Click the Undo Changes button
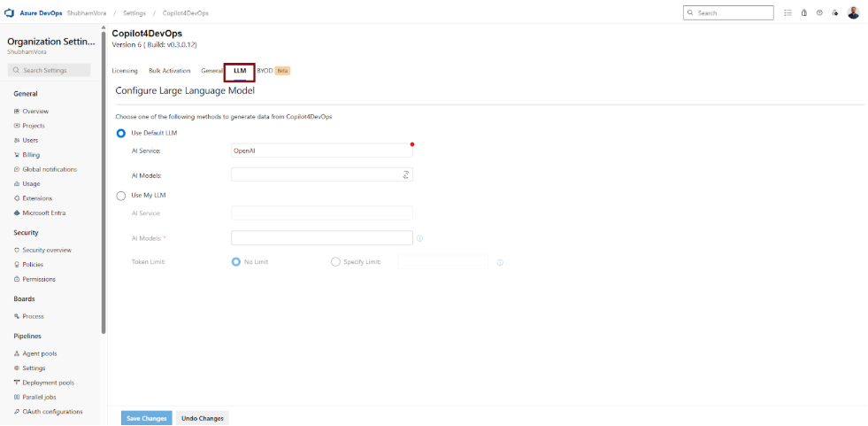868x426 pixels. pyautogui.click(x=202, y=418)
